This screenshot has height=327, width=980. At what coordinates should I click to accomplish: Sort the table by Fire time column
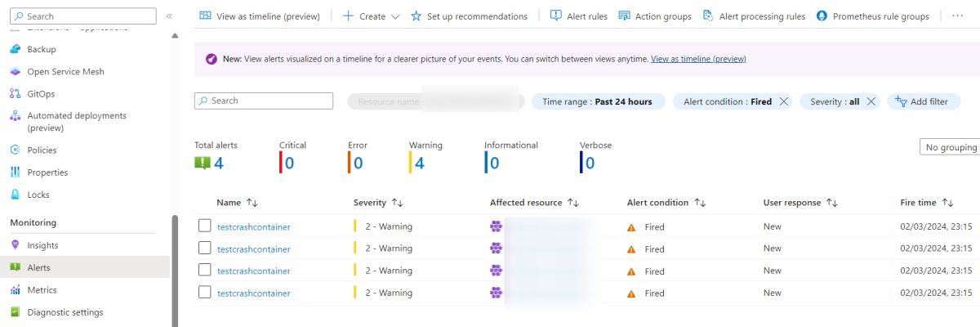point(926,202)
